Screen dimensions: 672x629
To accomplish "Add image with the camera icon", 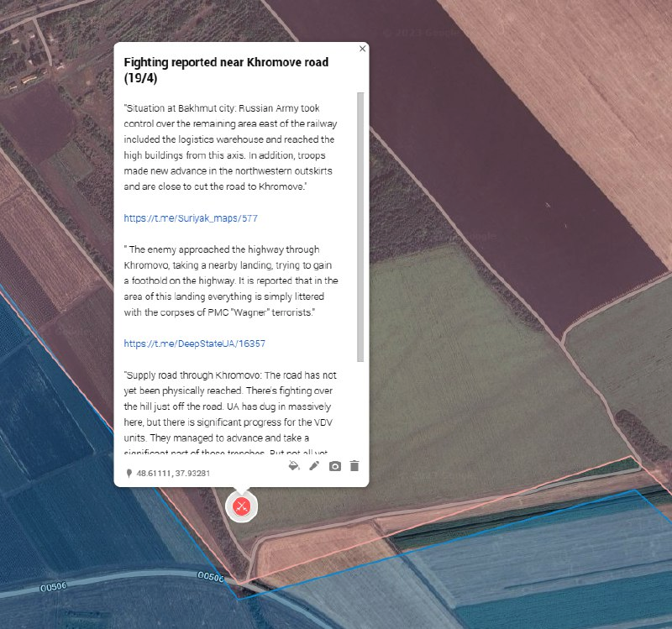I will (x=334, y=465).
